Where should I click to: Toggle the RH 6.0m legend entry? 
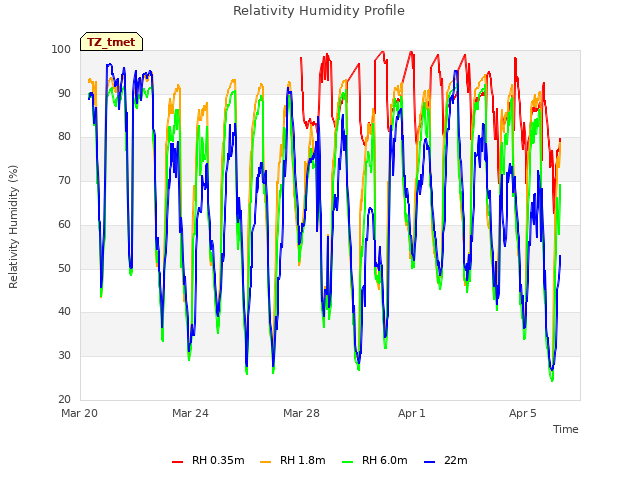tap(375, 460)
